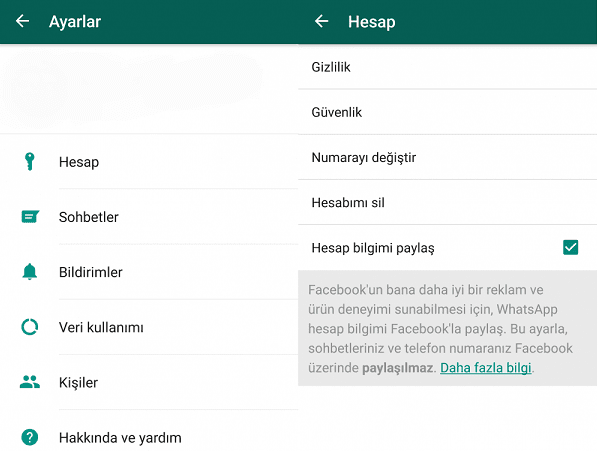
Task: Click the bell icon beside Bildirimler
Action: coord(29,272)
